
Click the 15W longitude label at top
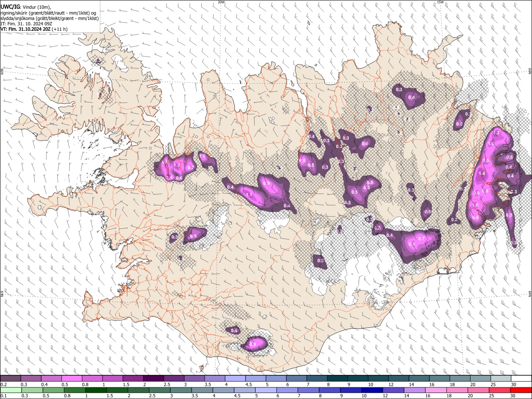440,2
